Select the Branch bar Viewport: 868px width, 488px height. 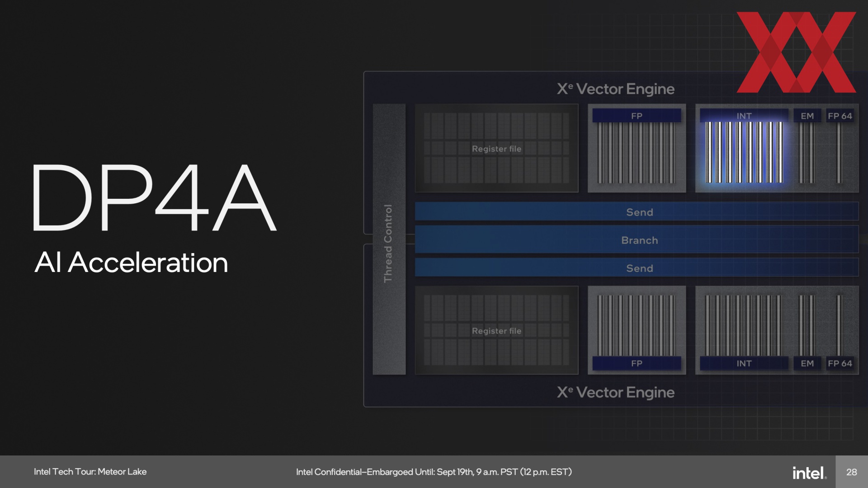tap(637, 239)
